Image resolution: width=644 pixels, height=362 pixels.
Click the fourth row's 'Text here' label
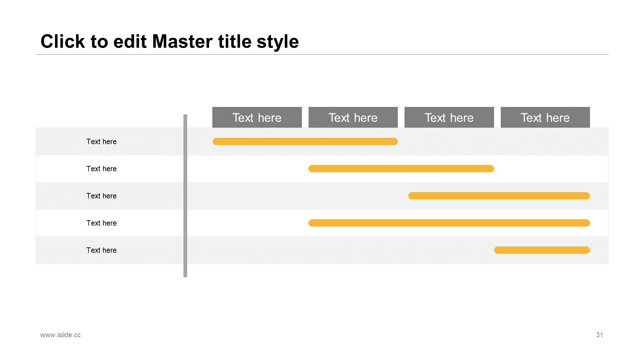(x=101, y=223)
